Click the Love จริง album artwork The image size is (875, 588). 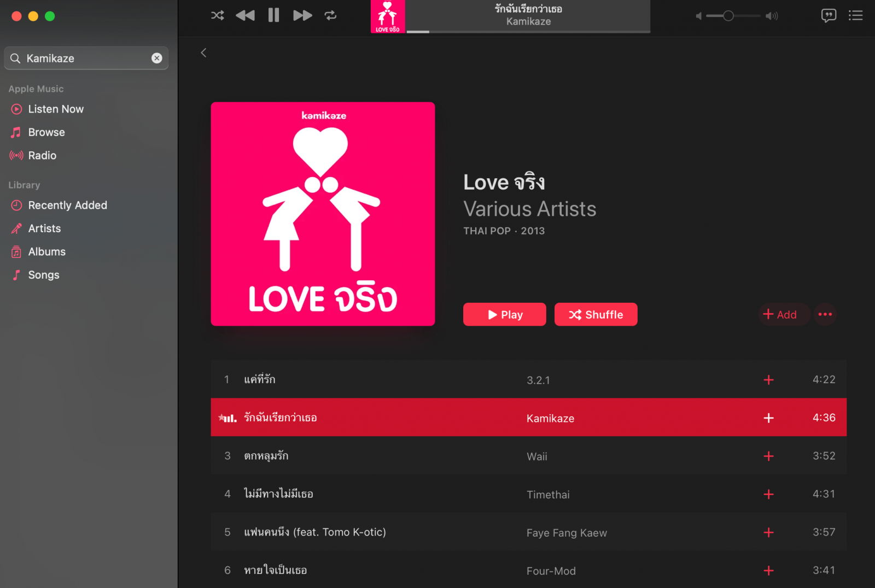pyautogui.click(x=323, y=214)
